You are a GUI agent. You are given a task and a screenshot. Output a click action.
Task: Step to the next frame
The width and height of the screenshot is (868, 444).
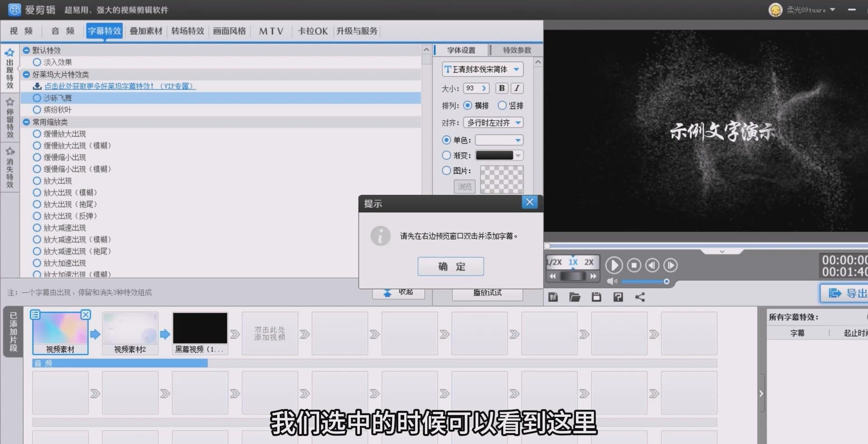[670, 265]
